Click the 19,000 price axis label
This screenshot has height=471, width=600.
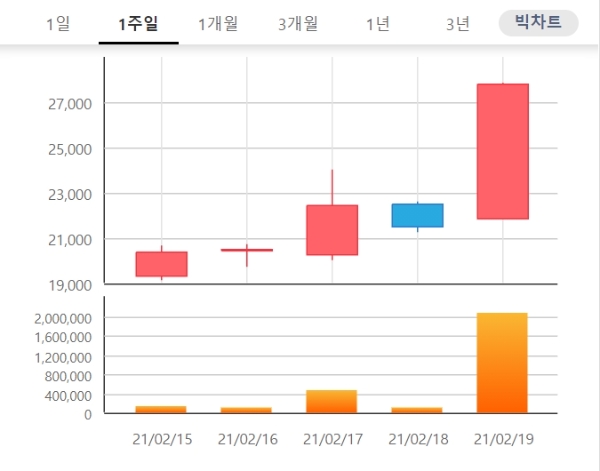(x=70, y=285)
